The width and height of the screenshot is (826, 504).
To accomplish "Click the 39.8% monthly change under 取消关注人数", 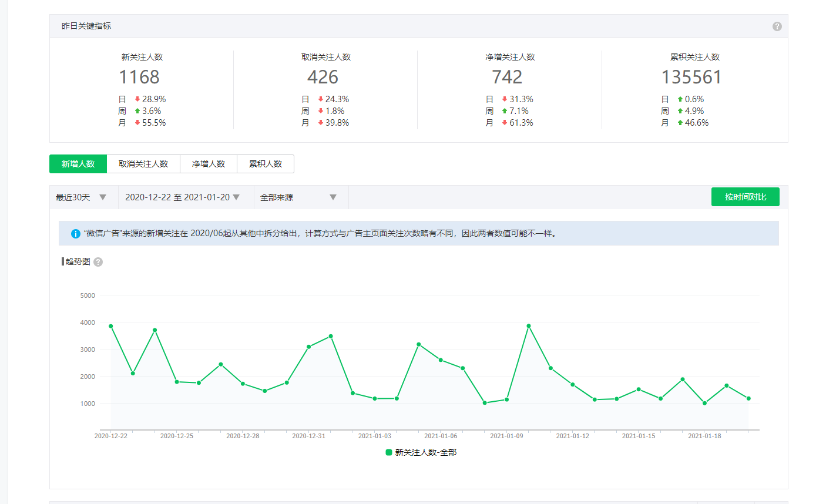I will tap(337, 123).
